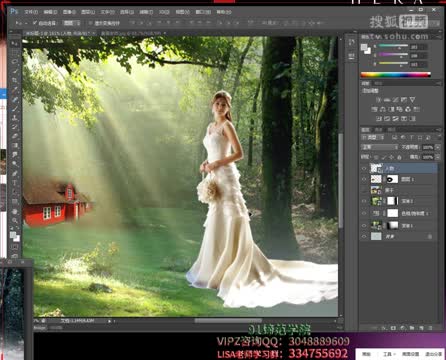Select the Crop tool

click(x=15, y=80)
